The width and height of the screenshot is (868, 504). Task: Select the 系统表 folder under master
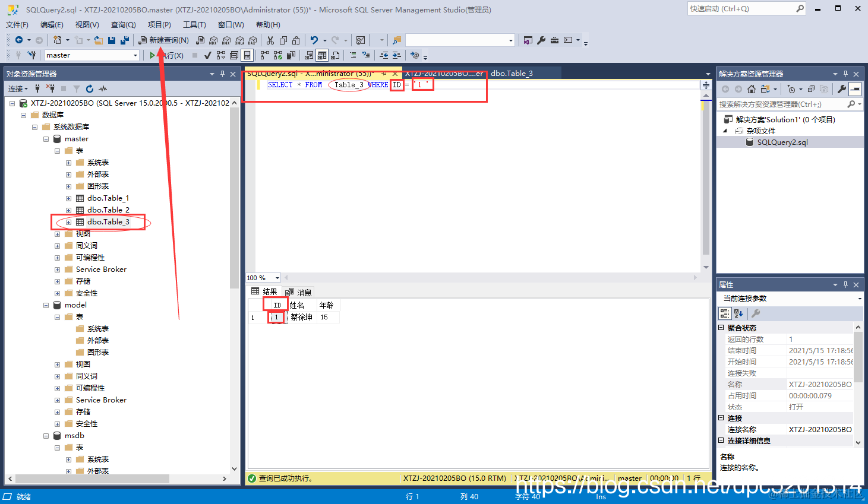pyautogui.click(x=98, y=163)
